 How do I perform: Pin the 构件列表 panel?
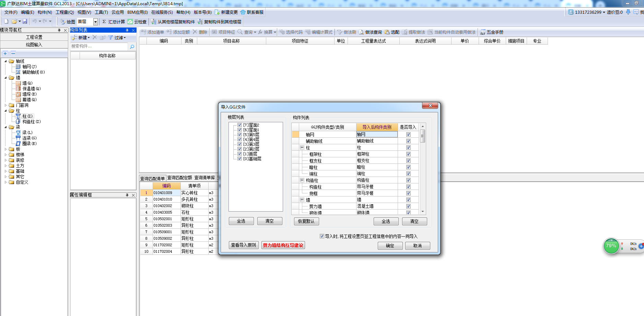click(127, 30)
